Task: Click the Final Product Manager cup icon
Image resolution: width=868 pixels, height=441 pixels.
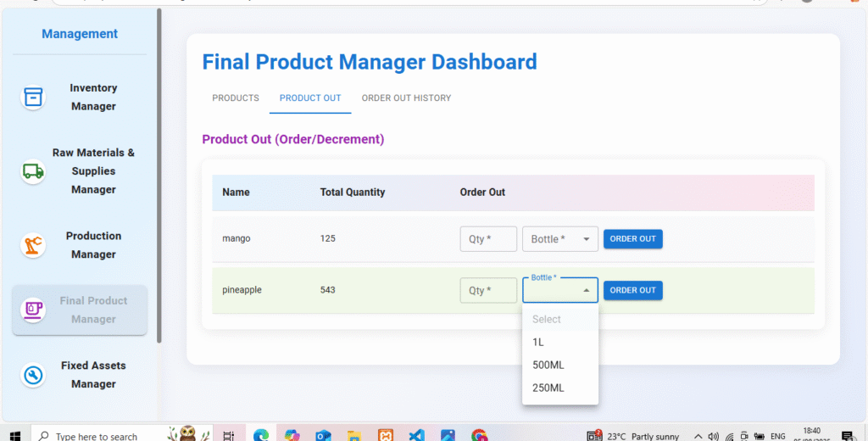Action: (x=33, y=310)
